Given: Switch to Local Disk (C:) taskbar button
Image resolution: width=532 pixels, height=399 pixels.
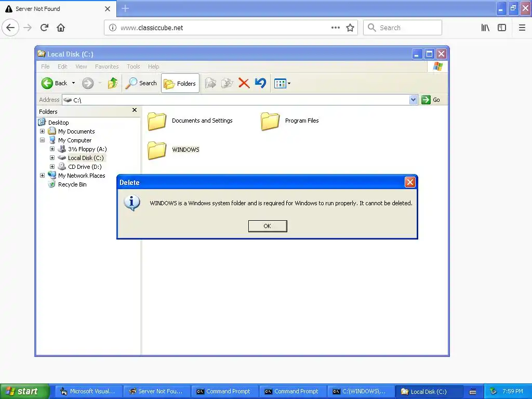Looking at the screenshot, I should pos(429,392).
